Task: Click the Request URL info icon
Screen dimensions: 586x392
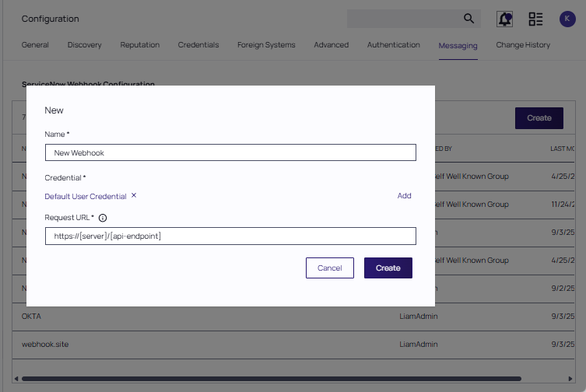Action: pyautogui.click(x=103, y=218)
